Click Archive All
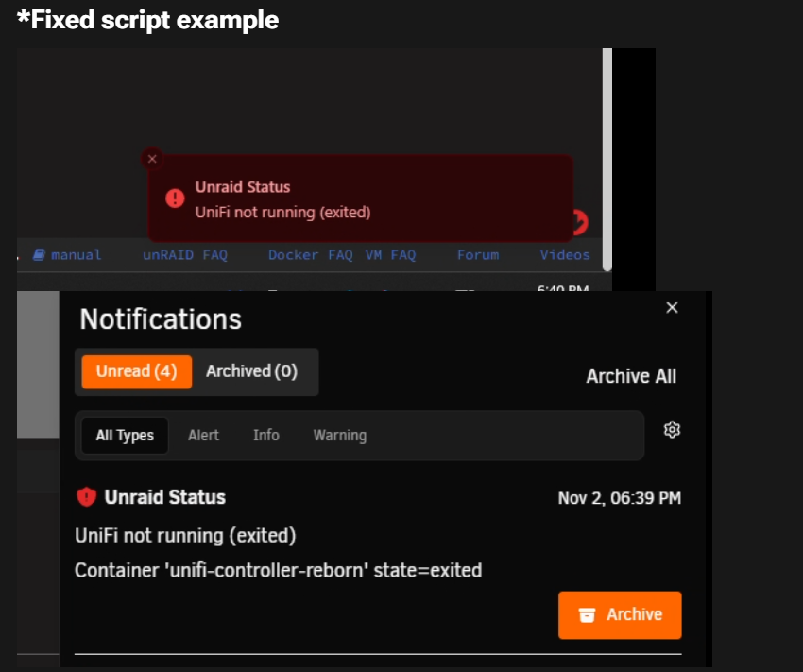This screenshot has width=803, height=672. [631, 376]
